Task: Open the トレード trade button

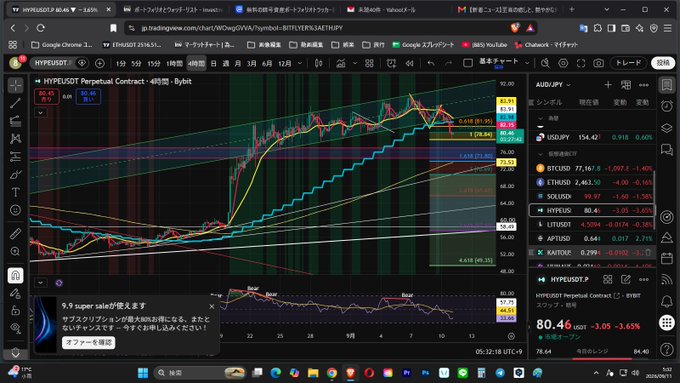Action: pos(628,63)
